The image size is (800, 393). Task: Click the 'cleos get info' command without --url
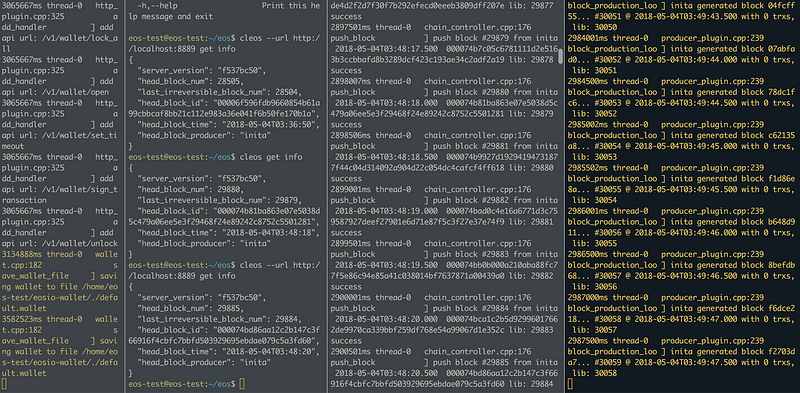(x=270, y=157)
